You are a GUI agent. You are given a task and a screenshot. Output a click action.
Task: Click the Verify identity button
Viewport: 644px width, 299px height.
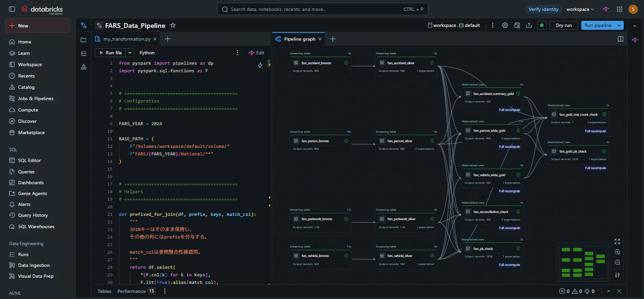(x=543, y=9)
